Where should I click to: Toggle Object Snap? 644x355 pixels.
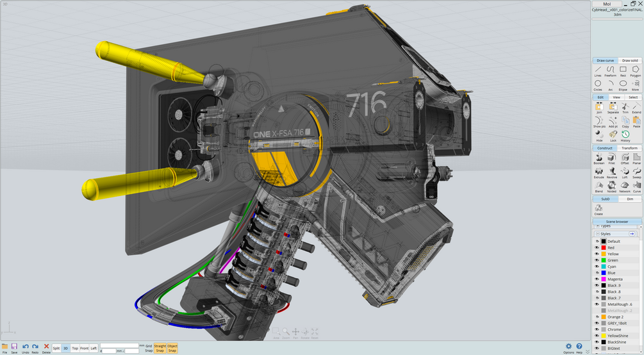pyautogui.click(x=172, y=348)
